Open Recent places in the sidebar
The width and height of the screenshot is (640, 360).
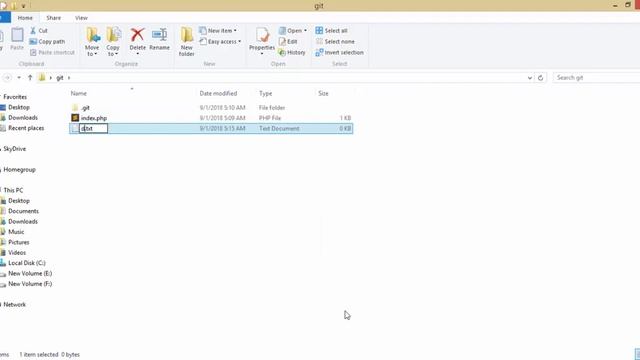coord(26,128)
